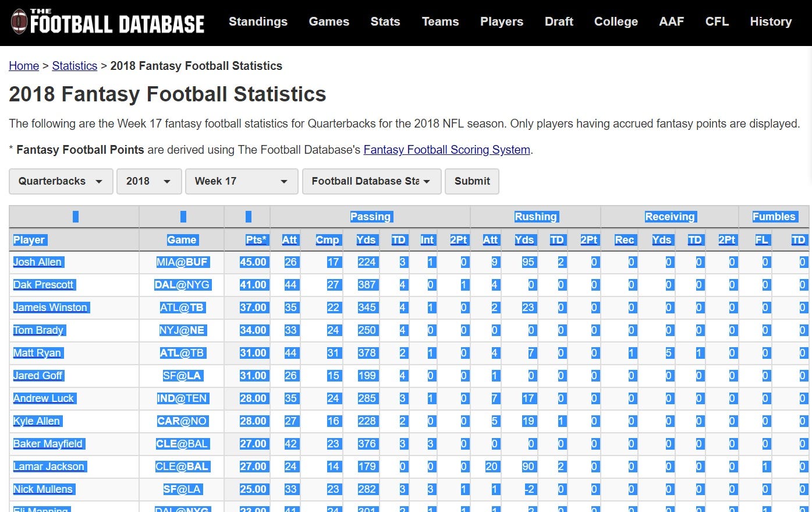Open CAR@NO game link

[x=182, y=421]
